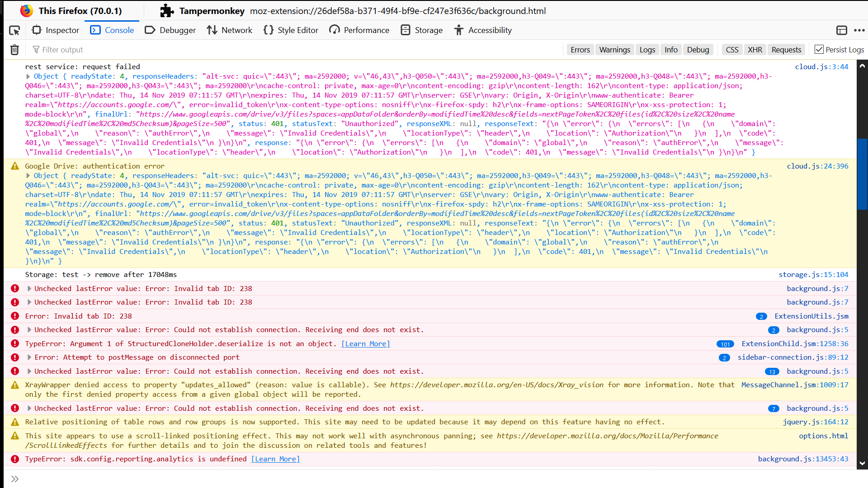
Task: Open the Storage panel tab
Action: (x=421, y=30)
